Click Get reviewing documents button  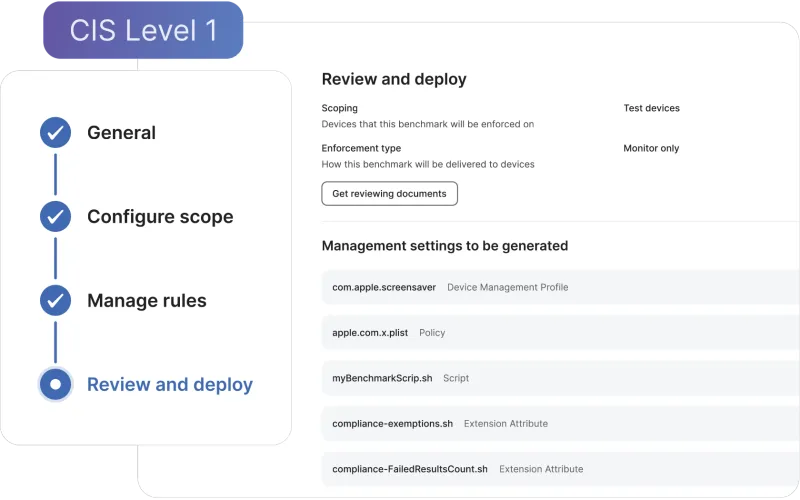389,193
